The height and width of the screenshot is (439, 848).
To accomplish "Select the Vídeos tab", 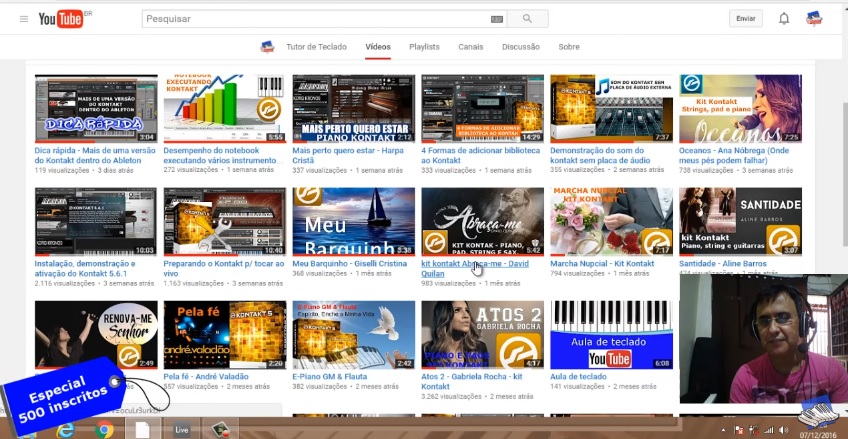I will (x=377, y=47).
